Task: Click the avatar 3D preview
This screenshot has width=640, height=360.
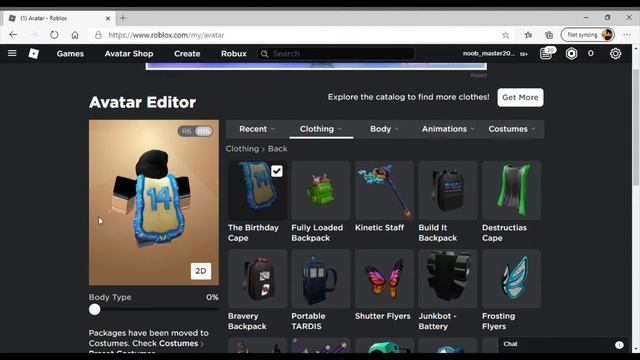Action: pos(154,202)
